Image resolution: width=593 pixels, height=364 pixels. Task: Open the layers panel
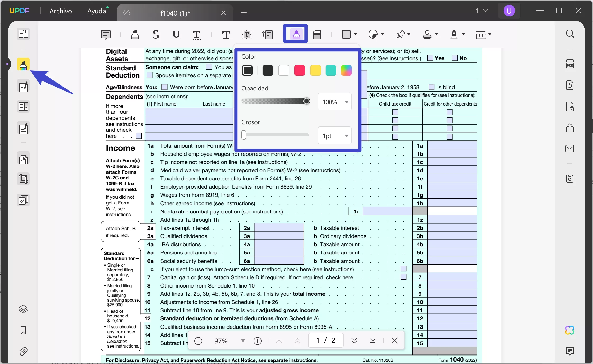(x=23, y=309)
